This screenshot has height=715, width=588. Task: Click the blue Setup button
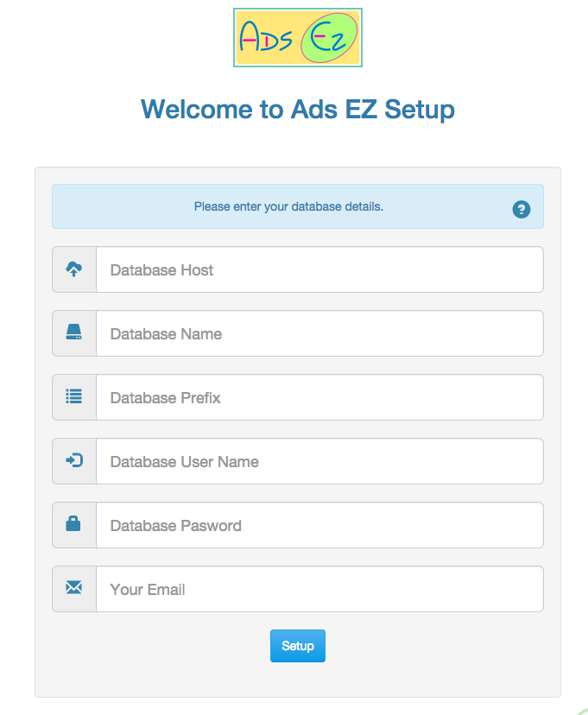point(298,646)
